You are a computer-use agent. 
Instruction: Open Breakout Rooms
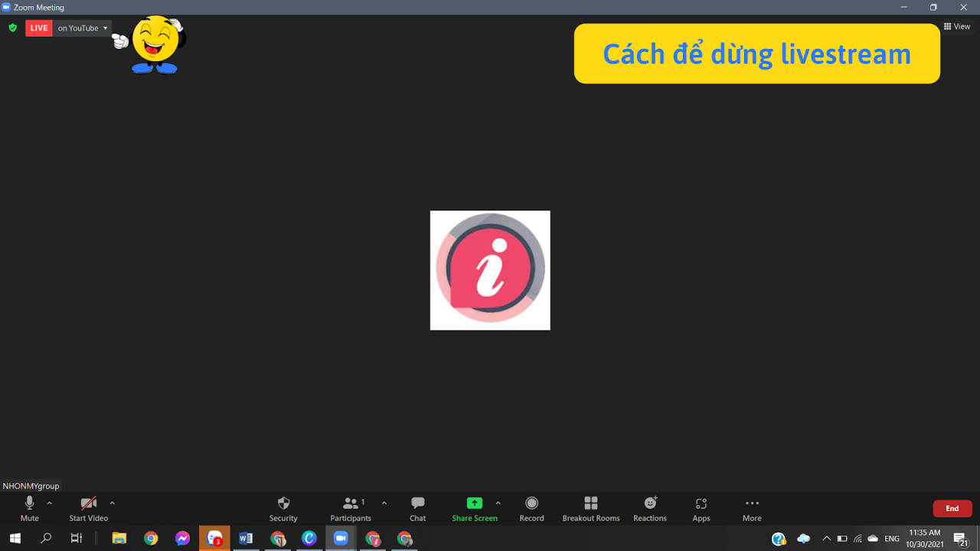pyautogui.click(x=591, y=507)
